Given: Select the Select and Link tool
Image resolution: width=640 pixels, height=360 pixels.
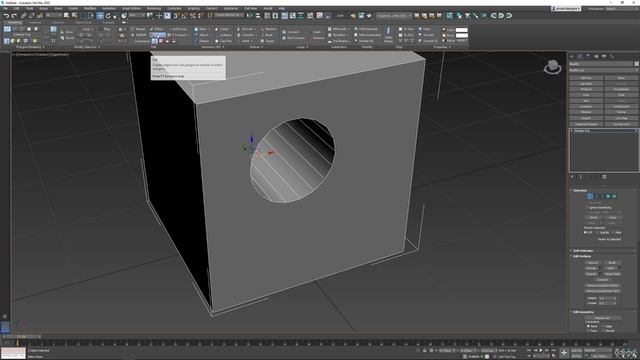Looking at the screenshot, I should 23,16.
